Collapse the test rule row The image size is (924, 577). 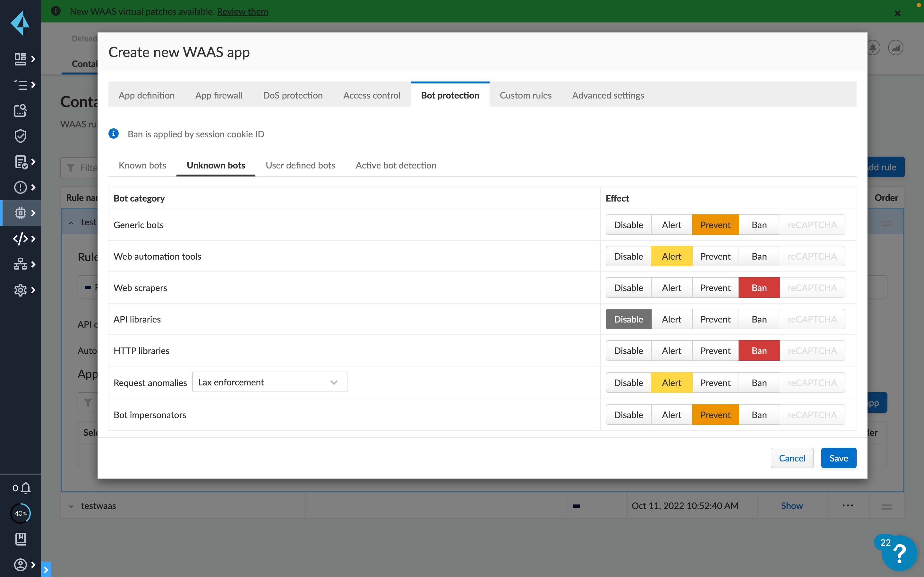pyautogui.click(x=71, y=222)
